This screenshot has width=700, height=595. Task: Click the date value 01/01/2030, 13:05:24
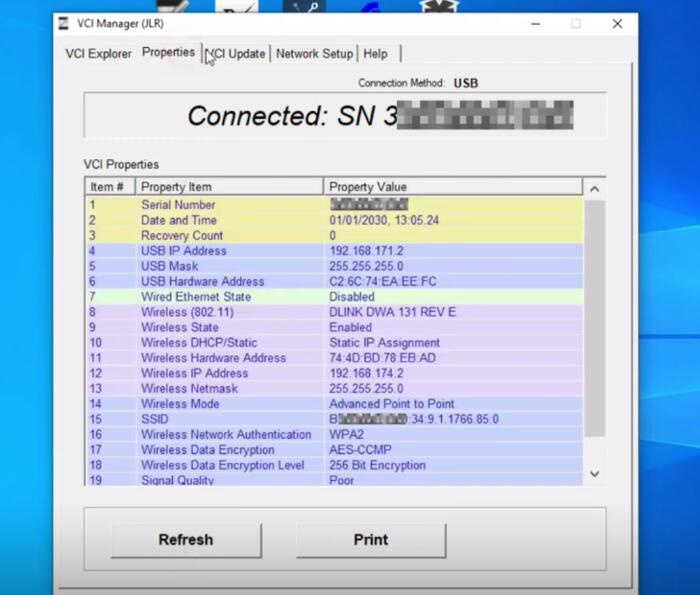pos(384,220)
